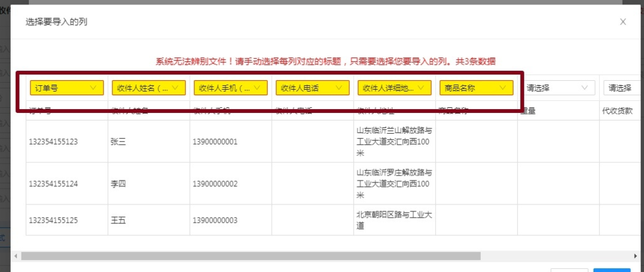644x272 pixels.
Task: Click the red warning message 系统无法辨别文件
Action: [325, 62]
